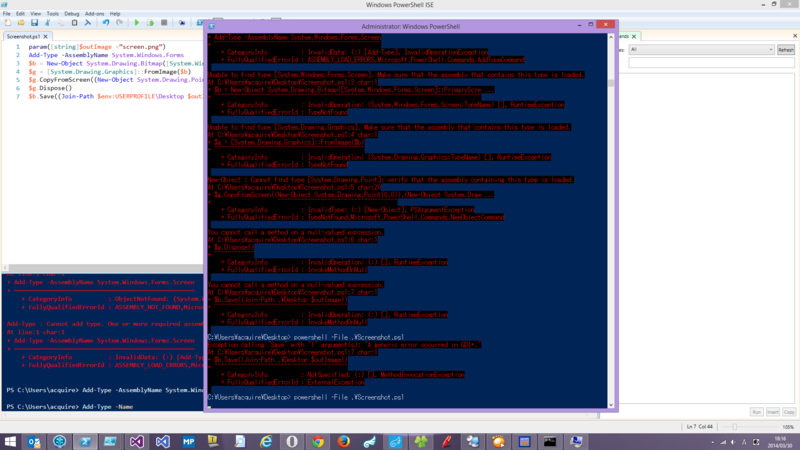The height and width of the screenshot is (450, 800).
Task: Save script using floppy disk icon
Action: (34, 22)
